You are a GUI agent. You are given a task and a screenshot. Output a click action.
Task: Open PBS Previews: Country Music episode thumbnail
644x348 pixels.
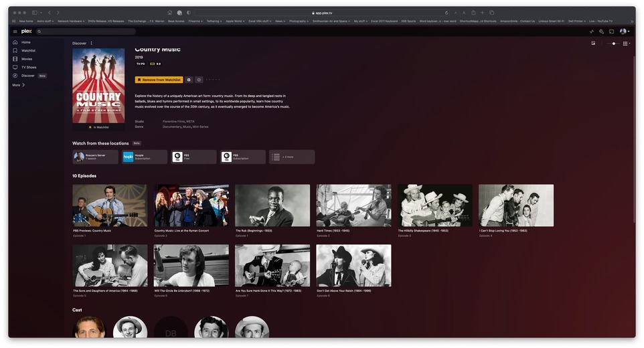click(110, 205)
